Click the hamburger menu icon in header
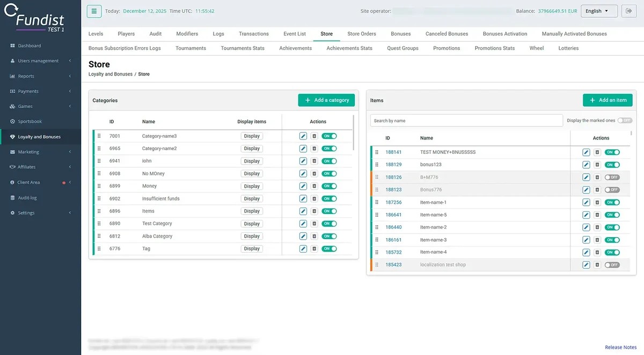Viewport: 644px width, 355px height. coord(94,11)
